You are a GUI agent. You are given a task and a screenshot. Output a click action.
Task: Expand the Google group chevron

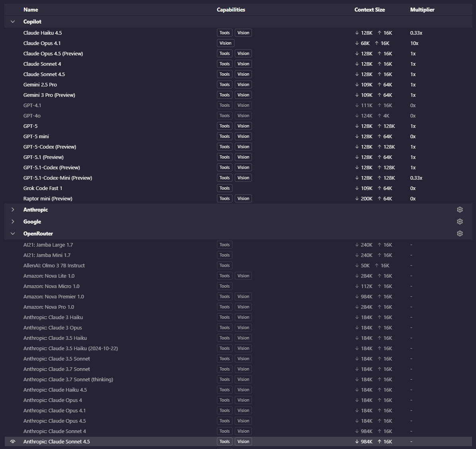click(x=13, y=222)
